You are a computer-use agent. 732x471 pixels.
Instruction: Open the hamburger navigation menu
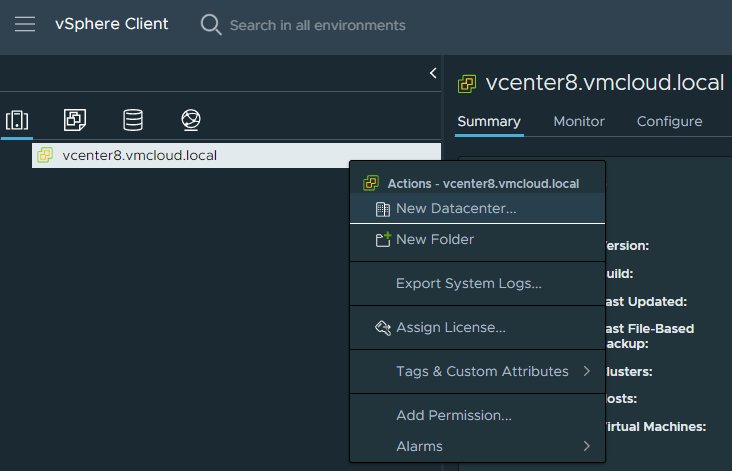point(24,24)
